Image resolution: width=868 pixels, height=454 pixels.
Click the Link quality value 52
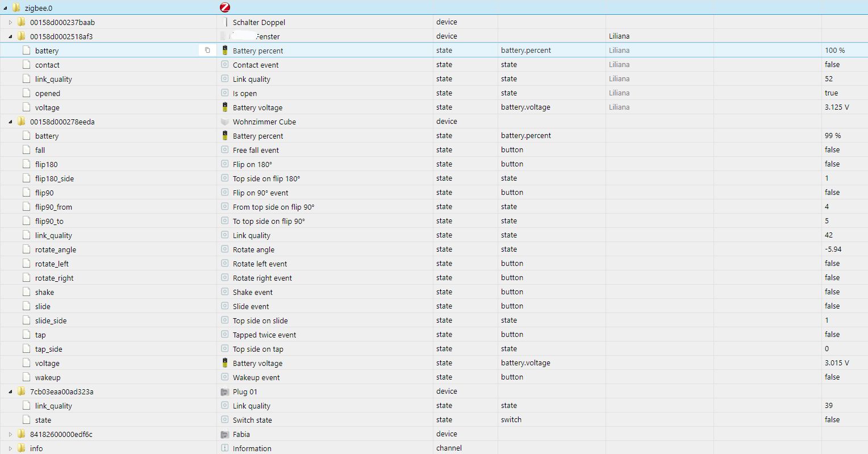[x=829, y=78]
